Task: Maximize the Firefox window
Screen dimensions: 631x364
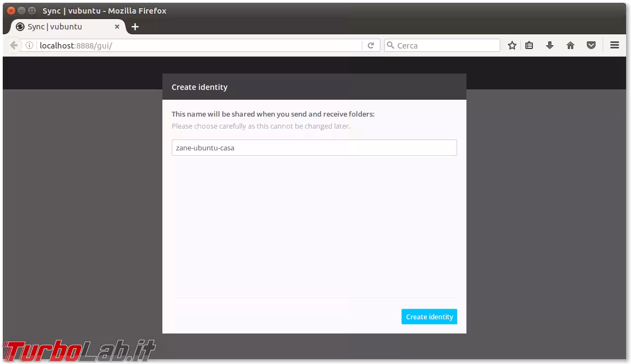Action: [32, 10]
